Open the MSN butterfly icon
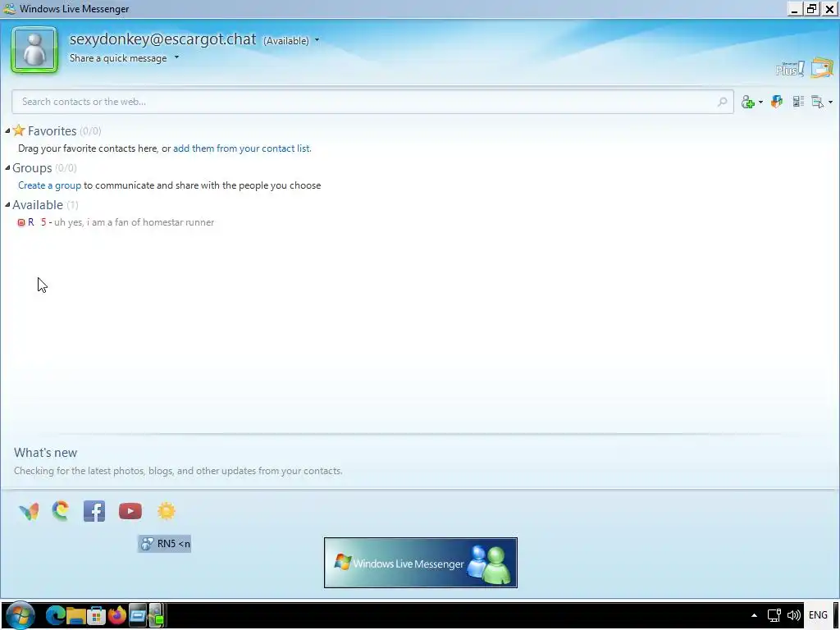The image size is (840, 630). tap(29, 512)
